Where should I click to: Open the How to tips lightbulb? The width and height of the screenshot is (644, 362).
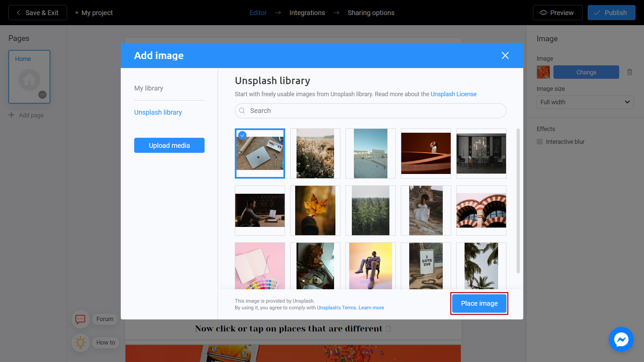(x=80, y=343)
